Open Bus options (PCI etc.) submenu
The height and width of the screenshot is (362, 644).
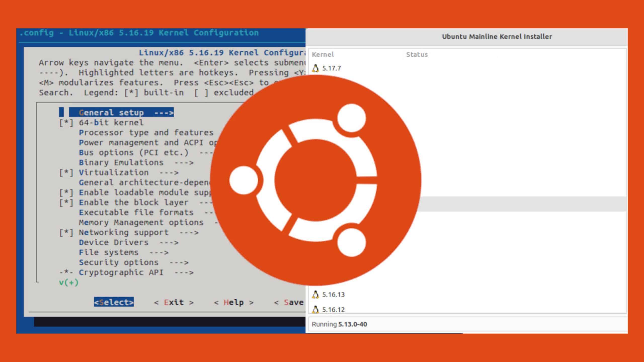click(x=146, y=153)
